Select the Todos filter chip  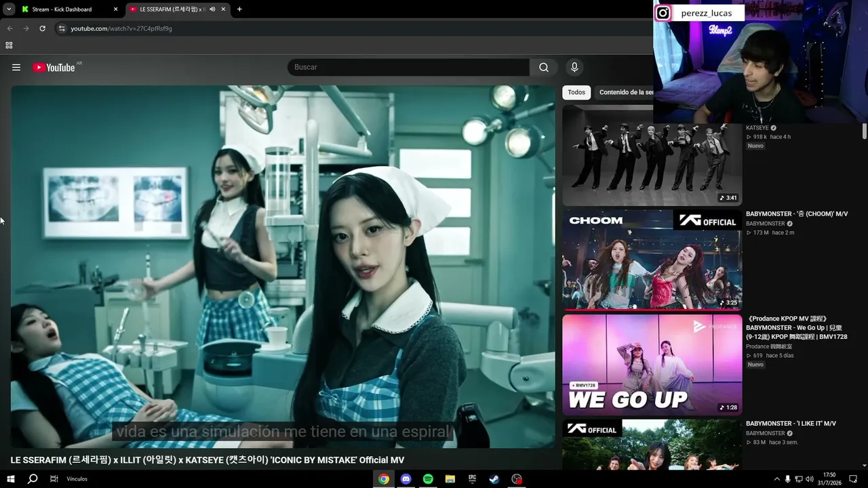pos(576,92)
